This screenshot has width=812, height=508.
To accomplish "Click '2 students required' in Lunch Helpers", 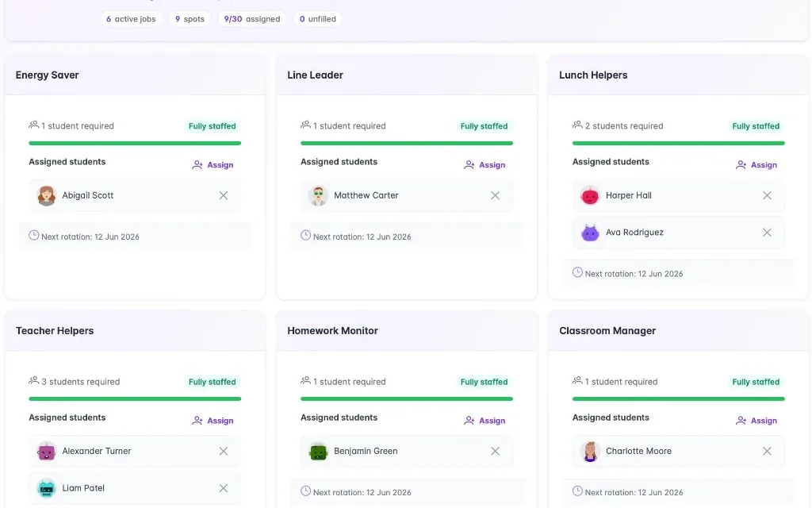I will (624, 126).
